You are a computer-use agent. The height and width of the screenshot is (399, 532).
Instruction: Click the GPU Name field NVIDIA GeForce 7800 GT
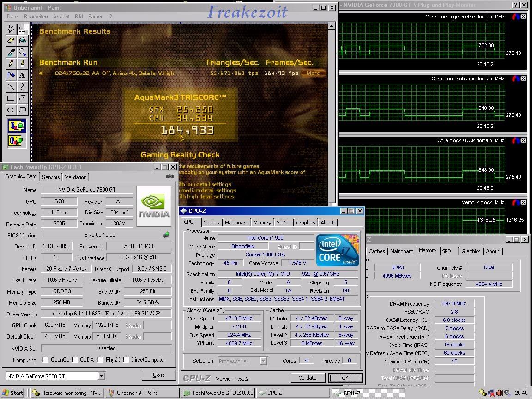pyautogui.click(x=87, y=190)
